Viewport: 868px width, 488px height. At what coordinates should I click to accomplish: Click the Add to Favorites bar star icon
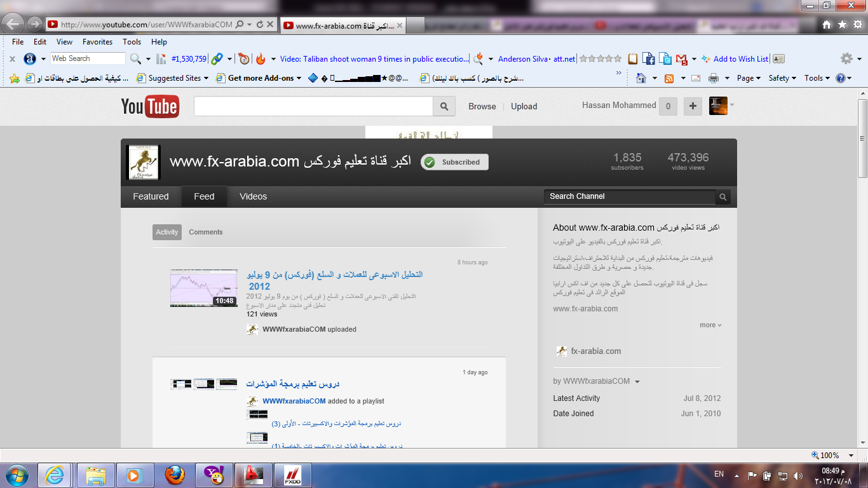(x=15, y=78)
